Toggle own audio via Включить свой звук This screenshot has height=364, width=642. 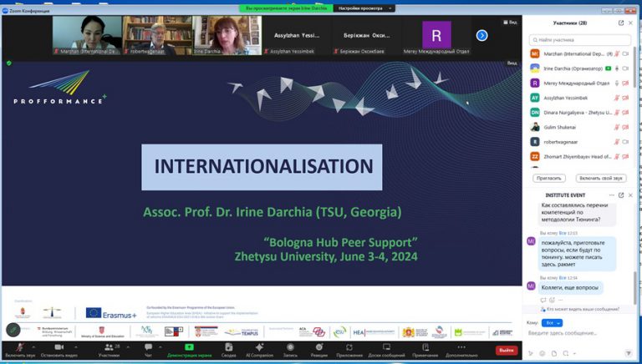[x=601, y=178]
